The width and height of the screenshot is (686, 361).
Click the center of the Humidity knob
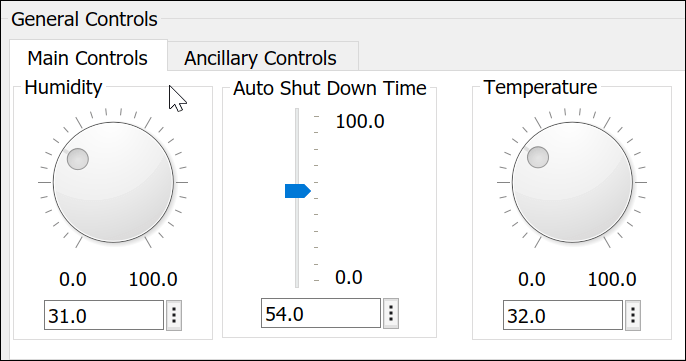pyautogui.click(x=113, y=182)
